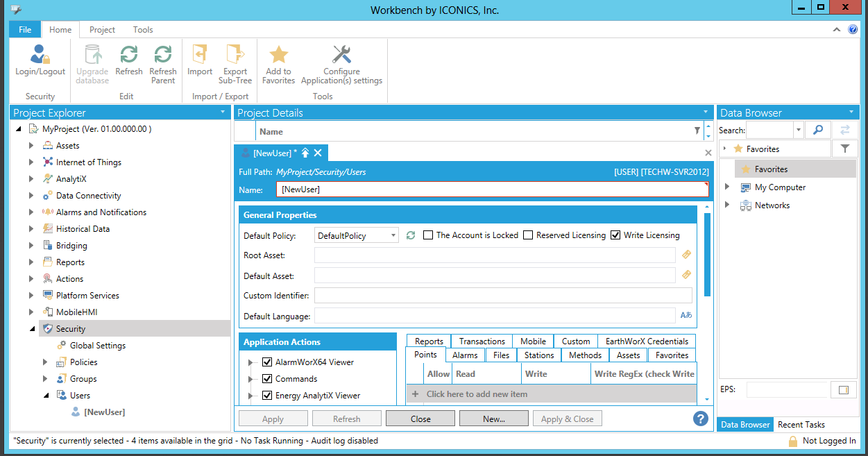Click the Import ribbon icon
This screenshot has height=456, width=868.
click(200, 55)
